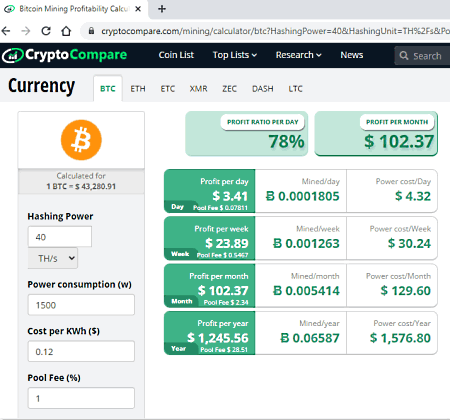Expand the Top Lists menu
The image size is (450, 420).
tap(235, 55)
